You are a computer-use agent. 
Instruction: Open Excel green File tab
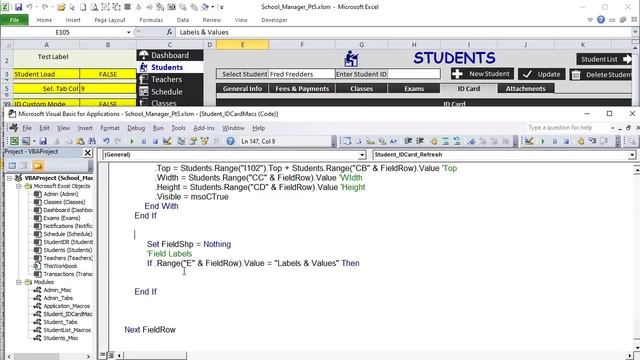[14, 20]
